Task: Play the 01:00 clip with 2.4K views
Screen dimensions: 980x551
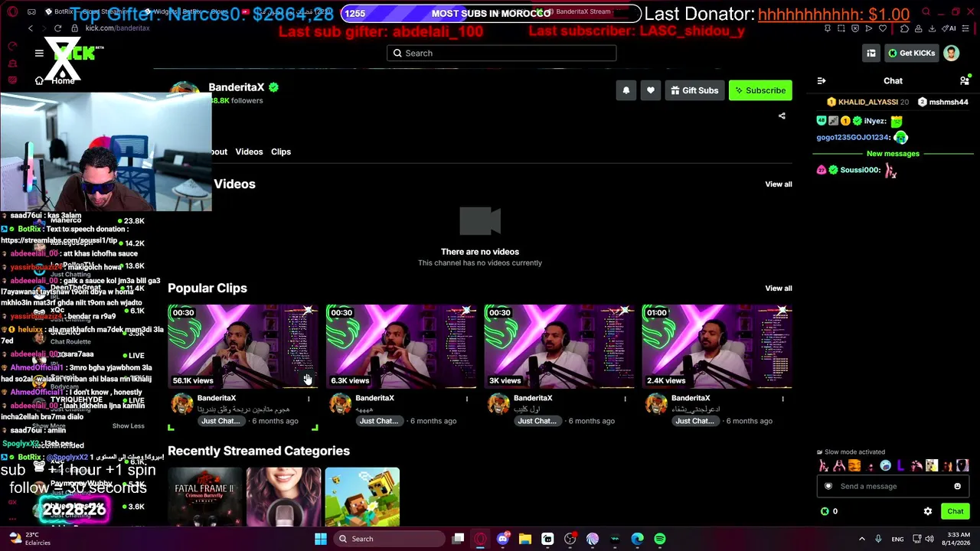Action: (x=717, y=347)
